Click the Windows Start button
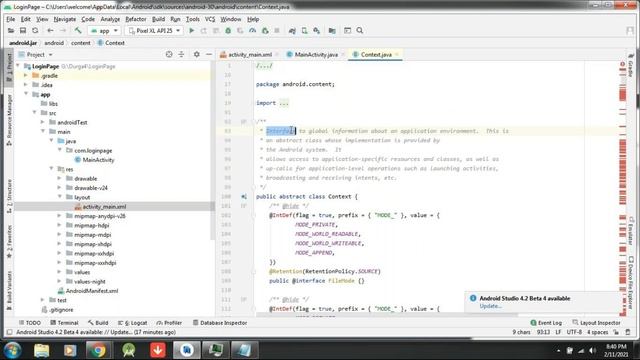640x360 pixels. 13,350
